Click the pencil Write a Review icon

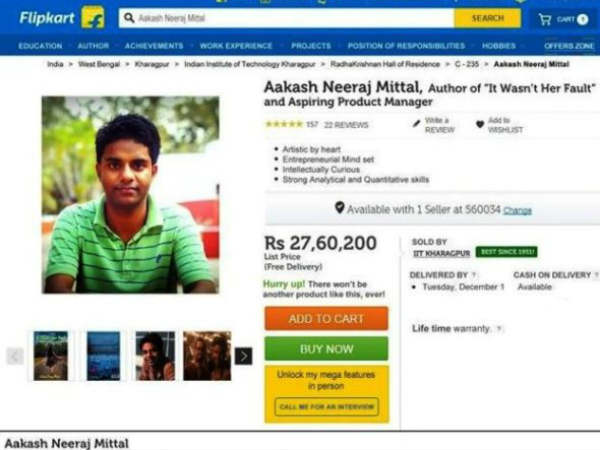click(416, 123)
